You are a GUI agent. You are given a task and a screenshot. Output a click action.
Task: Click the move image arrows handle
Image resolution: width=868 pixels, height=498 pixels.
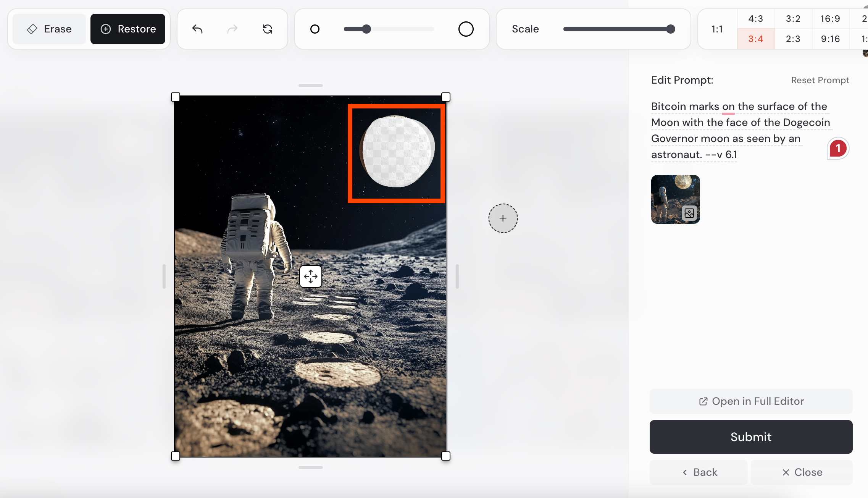[310, 276]
